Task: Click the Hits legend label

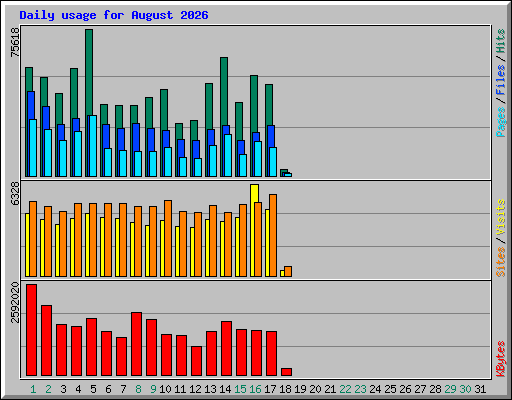Action: tap(500, 41)
